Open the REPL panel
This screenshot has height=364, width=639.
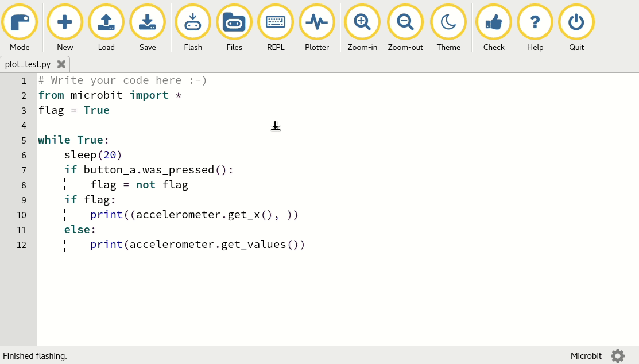tap(276, 23)
